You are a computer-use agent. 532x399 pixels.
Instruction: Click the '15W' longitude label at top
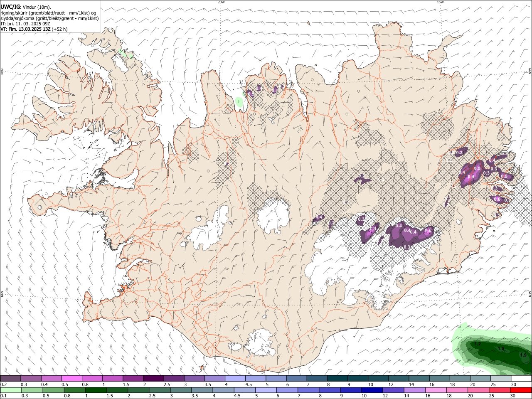pos(440,2)
